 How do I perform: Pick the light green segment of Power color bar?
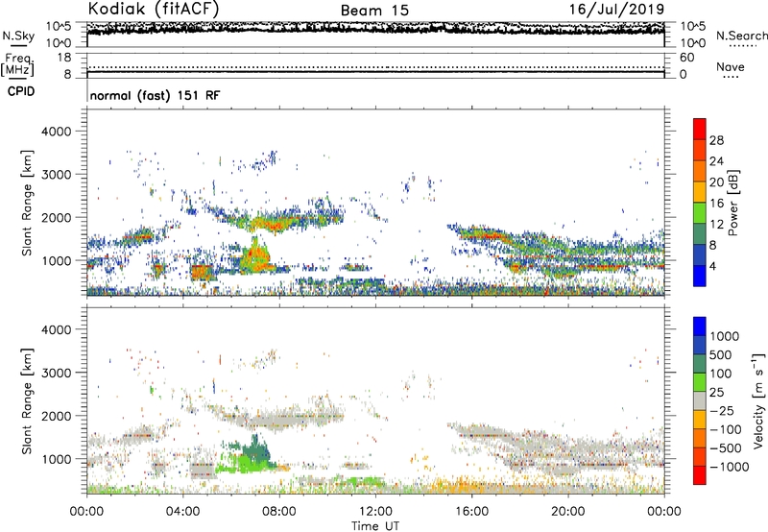[x=700, y=213]
